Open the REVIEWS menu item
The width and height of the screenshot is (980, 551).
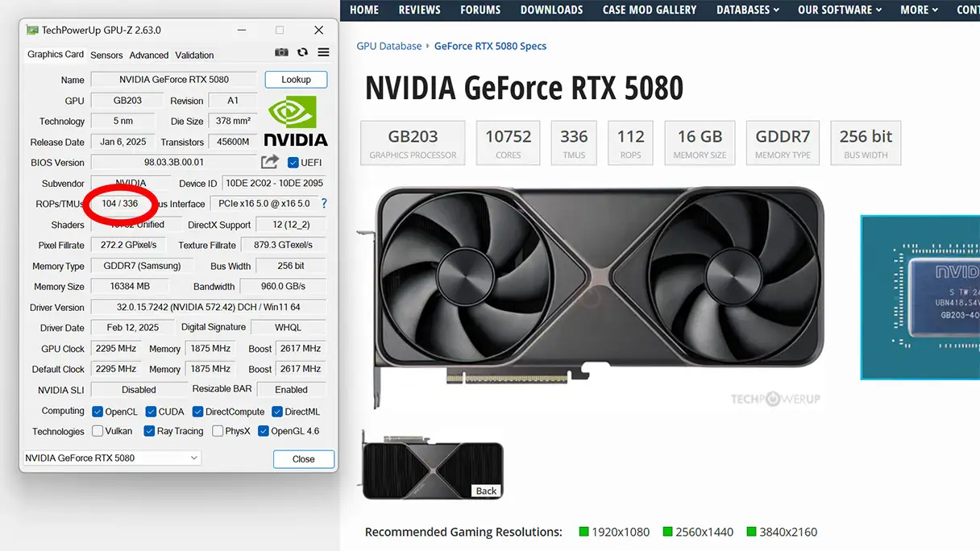point(419,10)
